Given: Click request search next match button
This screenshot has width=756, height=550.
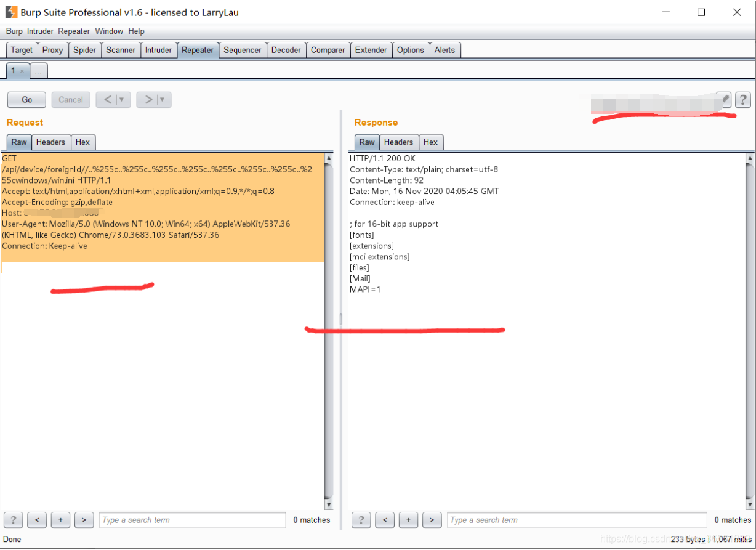Looking at the screenshot, I should coord(84,520).
